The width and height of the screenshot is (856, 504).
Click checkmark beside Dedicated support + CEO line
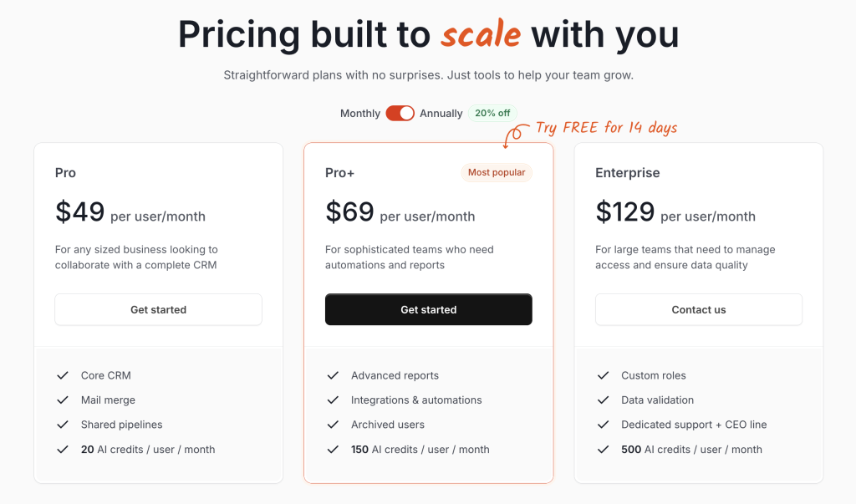(x=603, y=425)
